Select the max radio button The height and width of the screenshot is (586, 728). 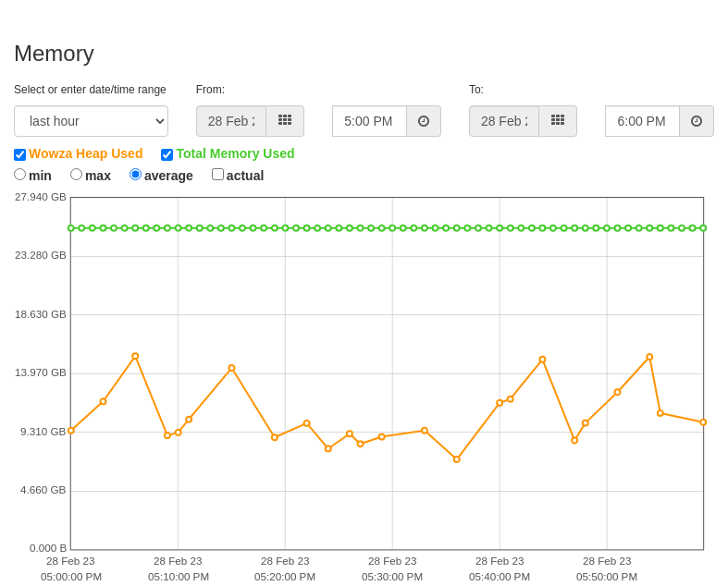pyautogui.click(x=76, y=175)
